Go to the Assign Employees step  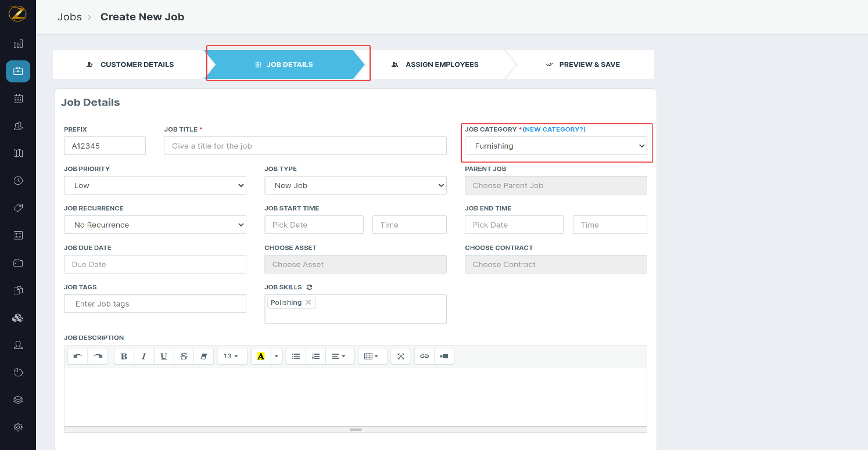tap(436, 64)
